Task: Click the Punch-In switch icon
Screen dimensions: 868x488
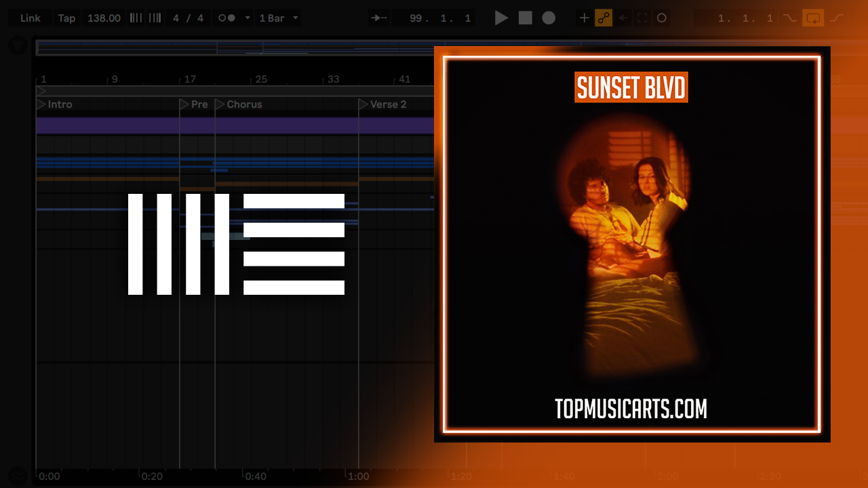Action: pyautogui.click(x=789, y=18)
